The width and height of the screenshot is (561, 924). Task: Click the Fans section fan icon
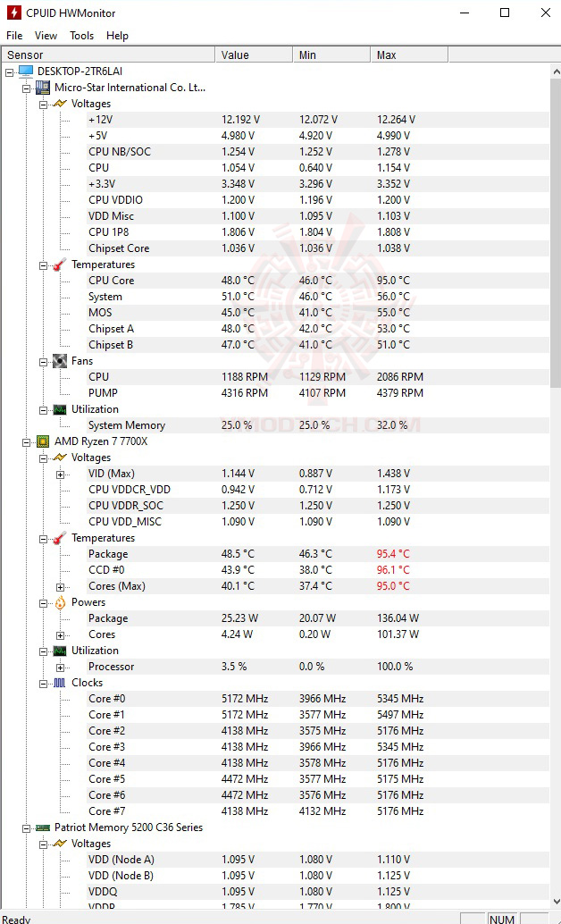(60, 361)
